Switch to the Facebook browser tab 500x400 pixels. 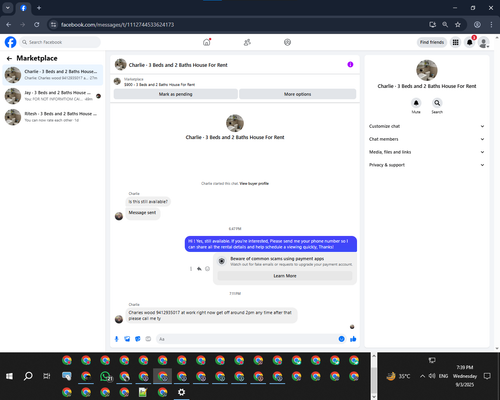23,8
